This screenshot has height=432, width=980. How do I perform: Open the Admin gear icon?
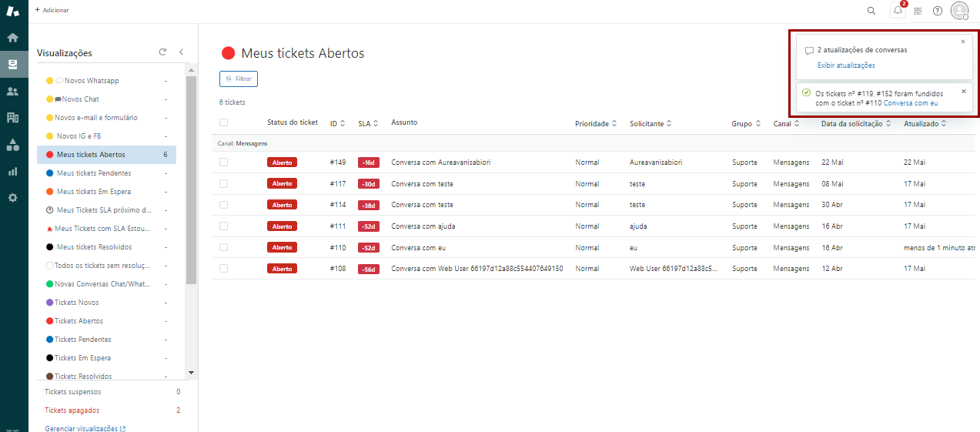12,198
